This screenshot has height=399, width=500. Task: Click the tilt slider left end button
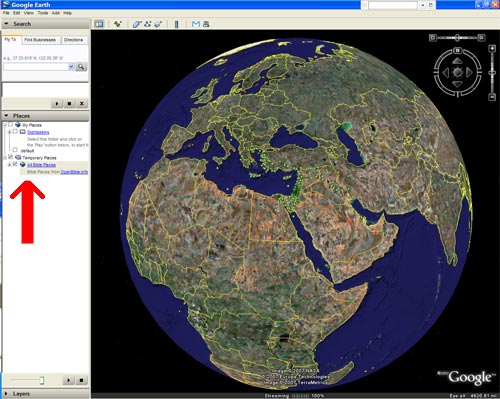click(432, 38)
